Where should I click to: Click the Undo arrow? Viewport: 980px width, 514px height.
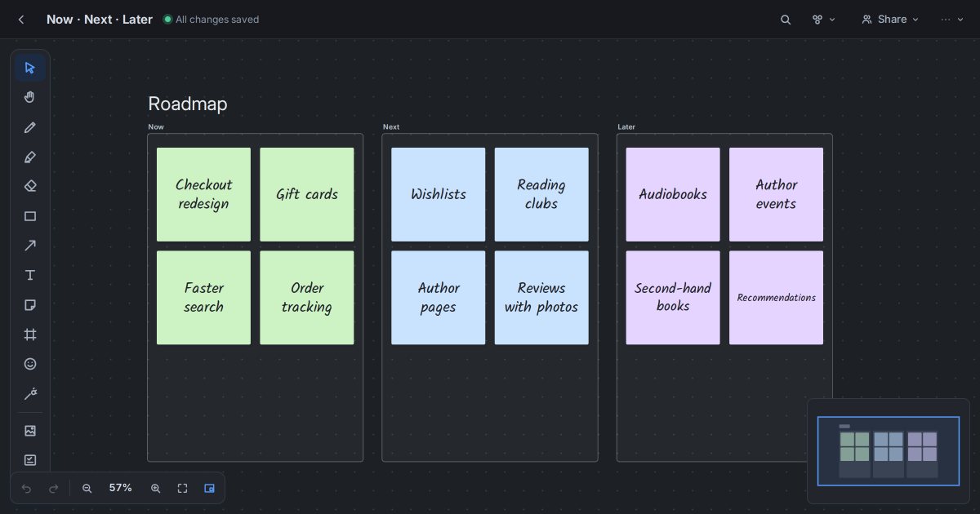click(x=26, y=488)
